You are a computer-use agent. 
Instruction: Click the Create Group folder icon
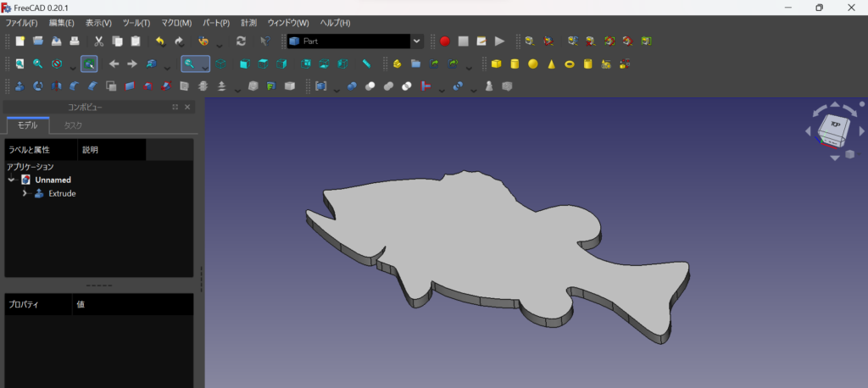pyautogui.click(x=415, y=64)
